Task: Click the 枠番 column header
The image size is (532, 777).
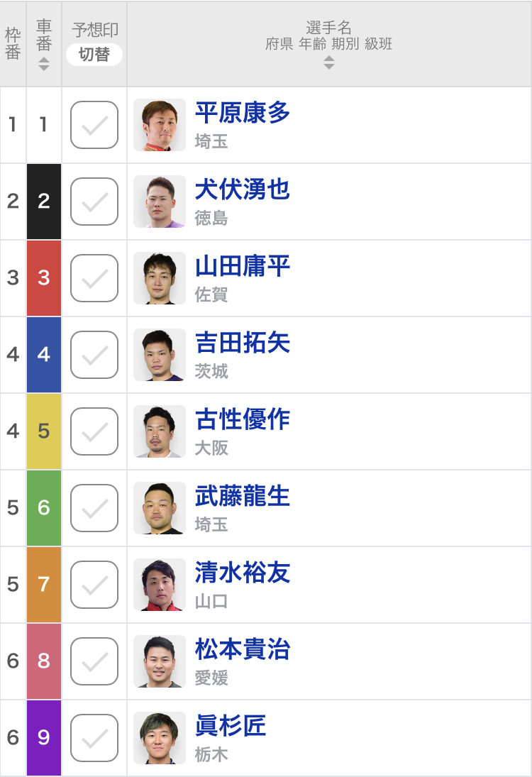Action: 13,44
